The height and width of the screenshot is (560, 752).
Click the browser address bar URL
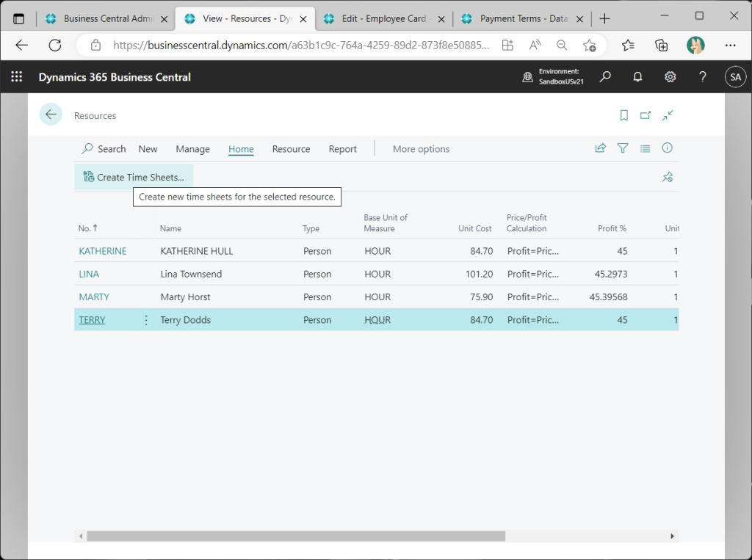tap(301, 45)
